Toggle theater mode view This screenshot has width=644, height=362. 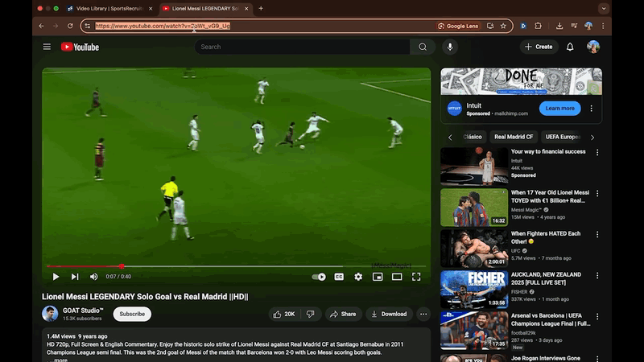point(397,277)
